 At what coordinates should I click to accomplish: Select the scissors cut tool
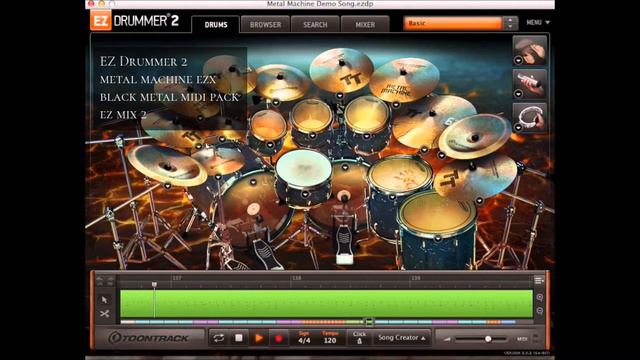(x=104, y=313)
